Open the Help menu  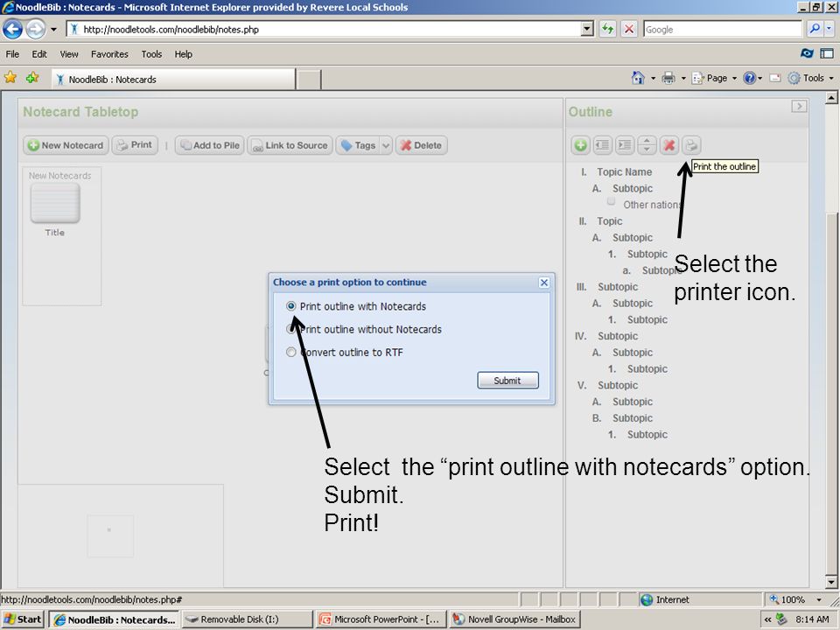point(183,54)
